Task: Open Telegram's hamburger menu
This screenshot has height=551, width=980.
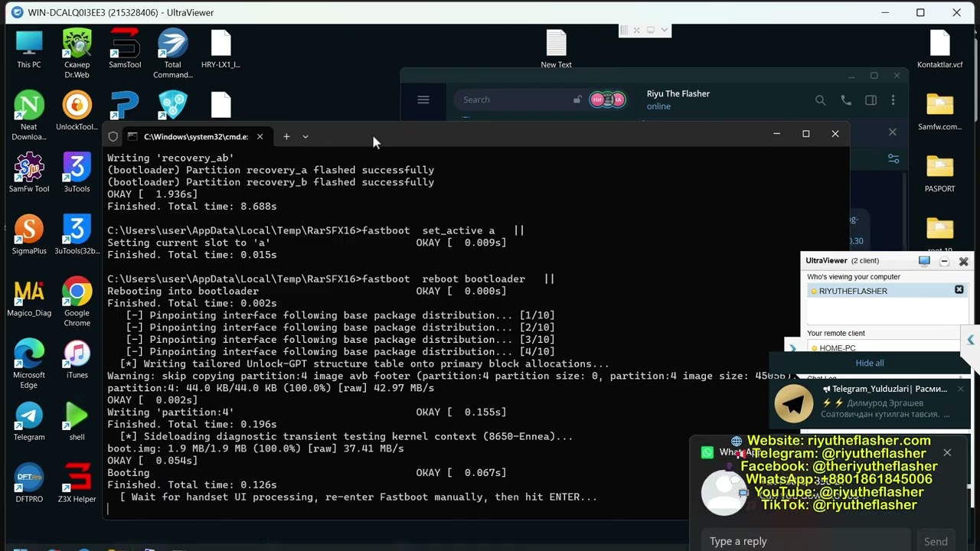Action: (423, 99)
